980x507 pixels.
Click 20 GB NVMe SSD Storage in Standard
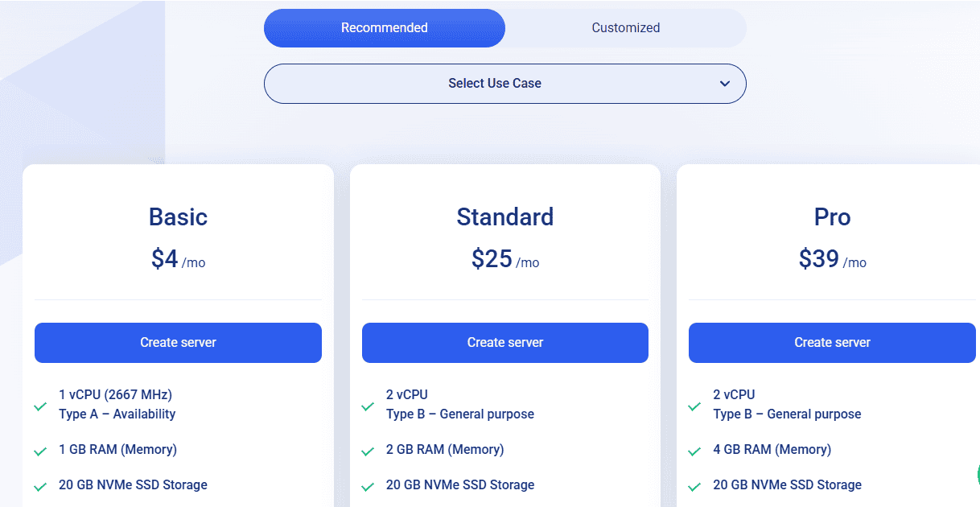pyautogui.click(x=460, y=485)
